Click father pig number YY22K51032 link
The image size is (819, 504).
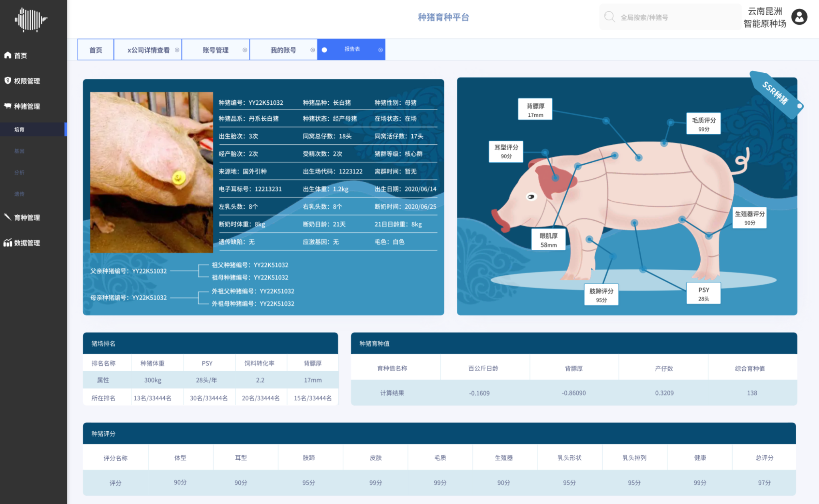(x=149, y=271)
